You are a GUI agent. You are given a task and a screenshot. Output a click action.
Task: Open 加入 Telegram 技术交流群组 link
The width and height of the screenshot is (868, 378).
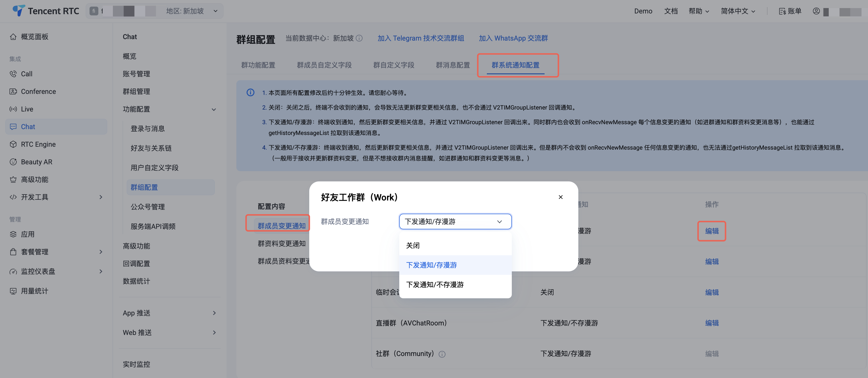coord(420,38)
